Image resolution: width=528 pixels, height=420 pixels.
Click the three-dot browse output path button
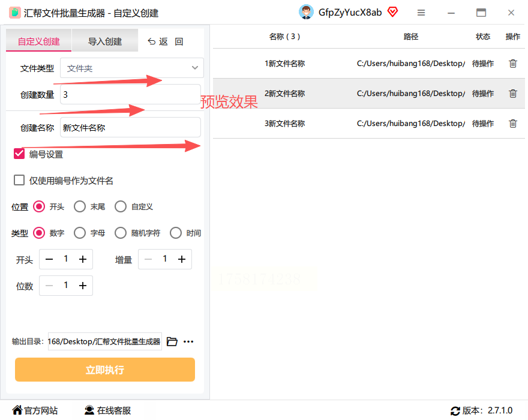point(188,341)
